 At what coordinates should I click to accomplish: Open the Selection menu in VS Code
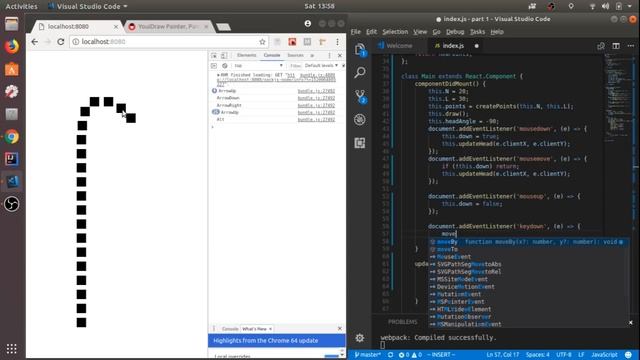[x=395, y=32]
